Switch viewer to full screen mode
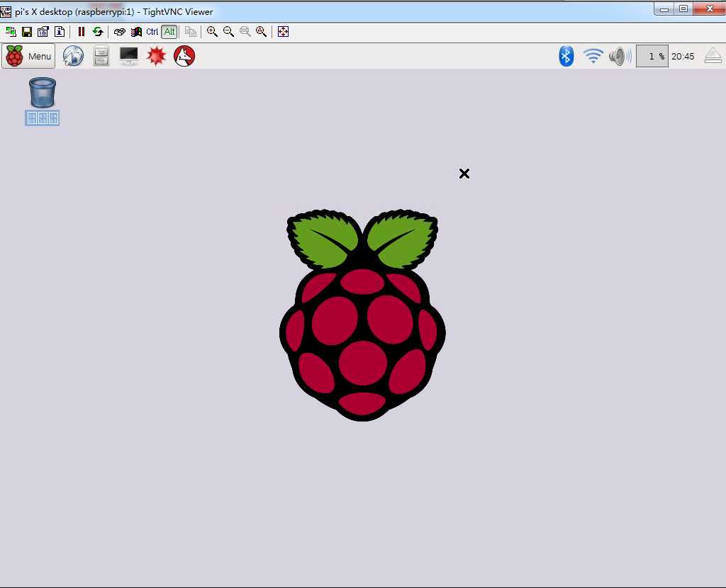This screenshot has width=726, height=588. pos(283,31)
